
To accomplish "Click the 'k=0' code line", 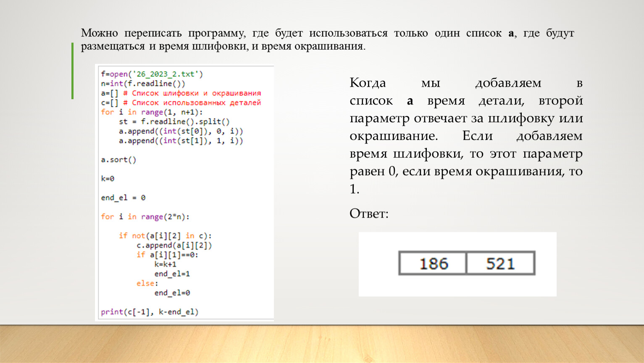I will click(x=108, y=179).
